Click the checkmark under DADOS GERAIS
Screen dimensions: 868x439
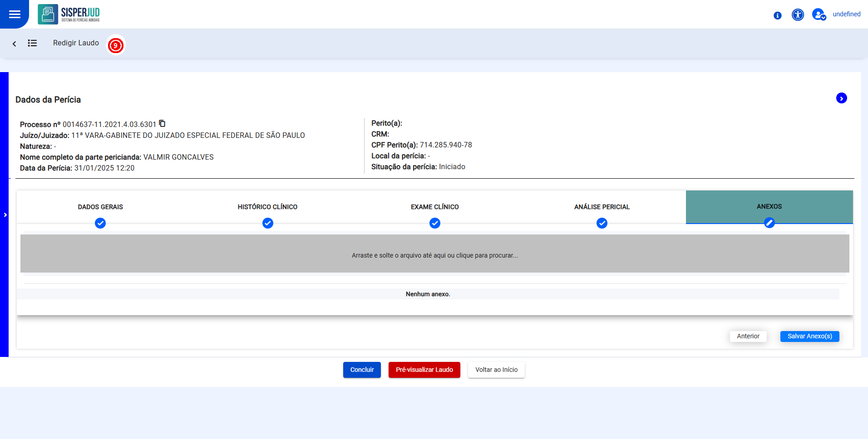[100, 223]
